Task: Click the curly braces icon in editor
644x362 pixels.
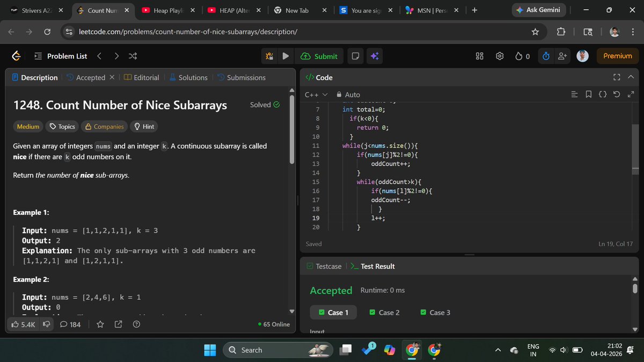Action: point(603,94)
